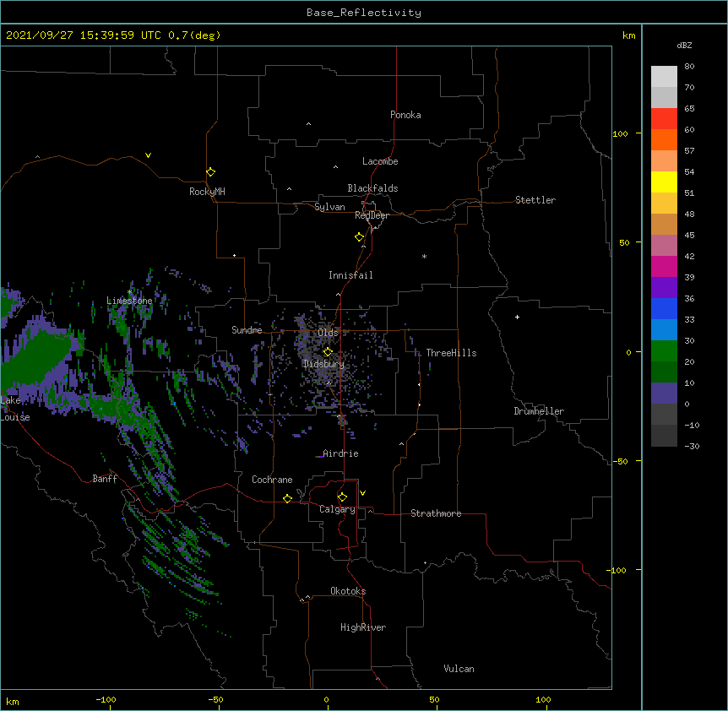Click the Cochrane city label
Viewport: 728px width, 711px height.
272,480
